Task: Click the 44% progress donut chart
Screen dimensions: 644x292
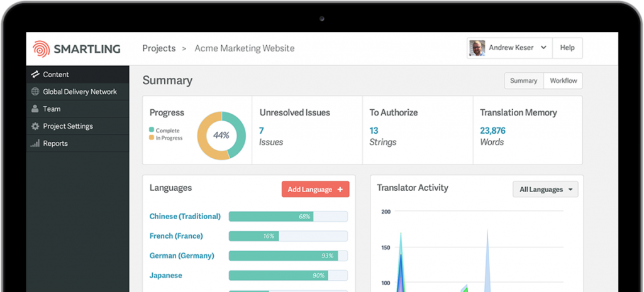Action: (221, 136)
